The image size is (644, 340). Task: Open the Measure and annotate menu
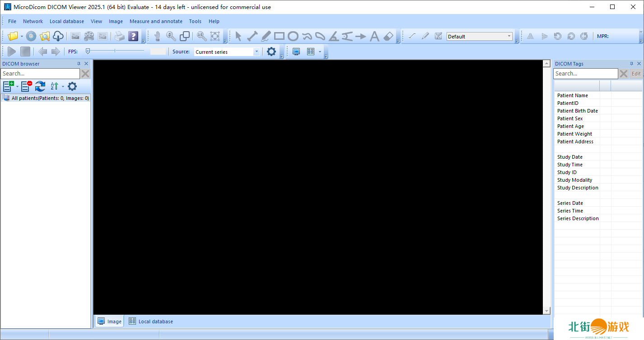coord(156,21)
